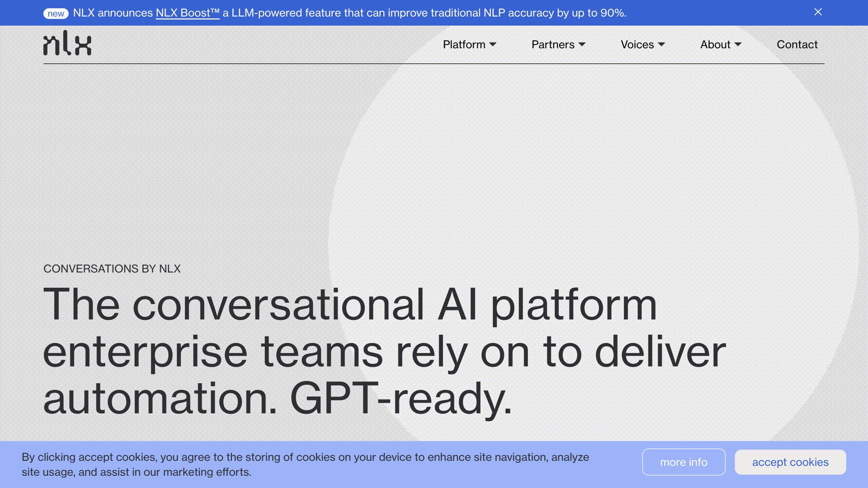Image resolution: width=868 pixels, height=488 pixels.
Task: Expand the Partners dropdown arrow
Action: [582, 44]
